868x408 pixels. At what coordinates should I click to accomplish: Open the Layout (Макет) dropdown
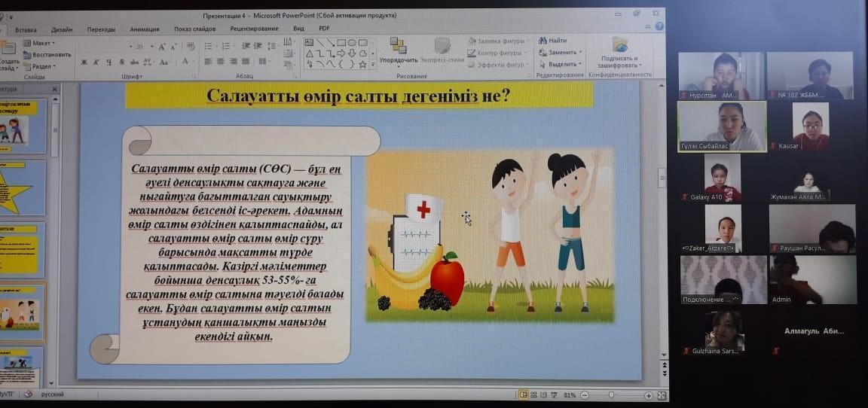pyautogui.click(x=38, y=43)
